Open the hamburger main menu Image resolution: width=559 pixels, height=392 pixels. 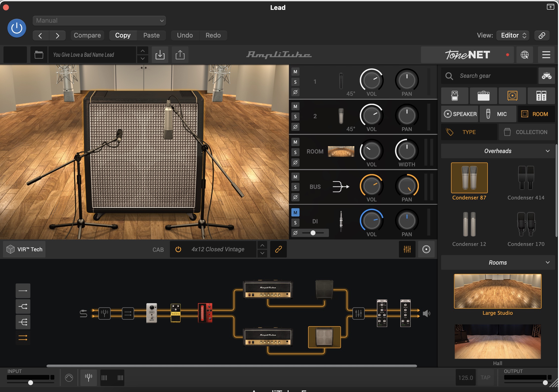point(546,55)
